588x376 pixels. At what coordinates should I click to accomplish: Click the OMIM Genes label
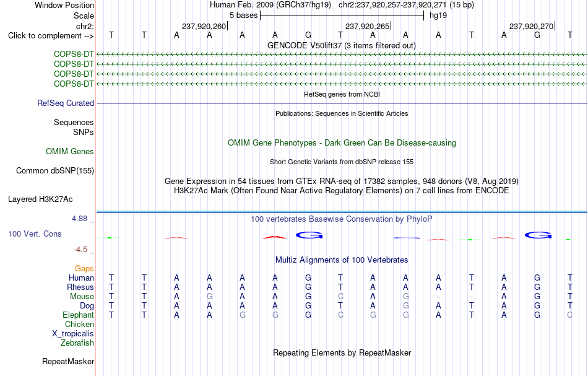70,151
